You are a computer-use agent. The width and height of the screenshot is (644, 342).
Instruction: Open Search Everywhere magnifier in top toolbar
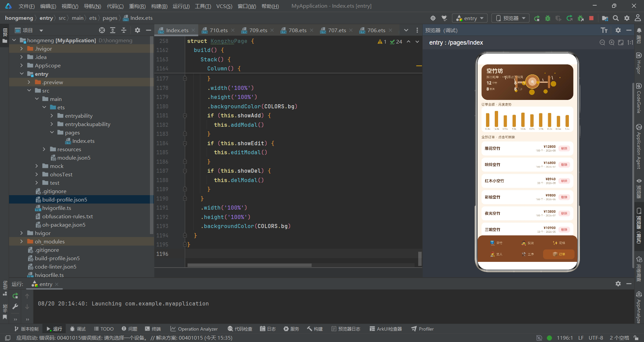pyautogui.click(x=616, y=18)
